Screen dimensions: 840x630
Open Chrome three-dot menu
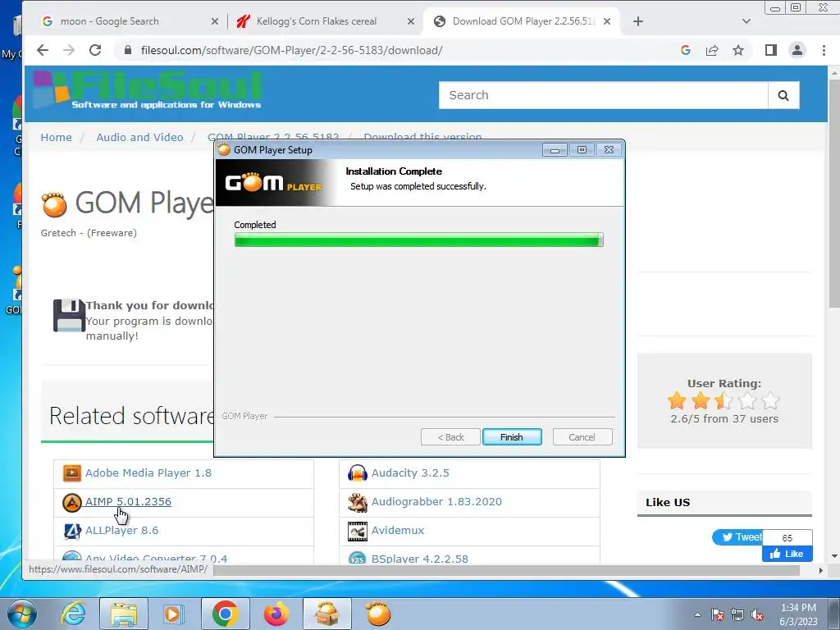point(824,50)
